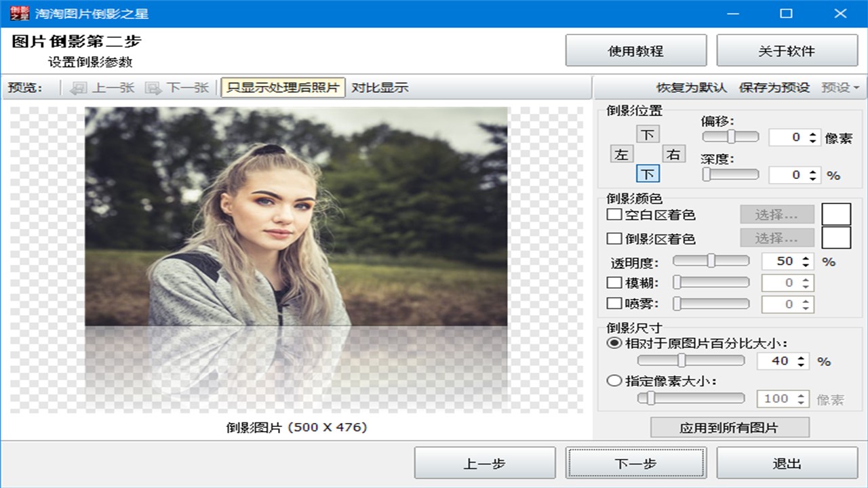The width and height of the screenshot is (868, 488).
Task: Click the next image 下一张 icon
Action: point(153,88)
